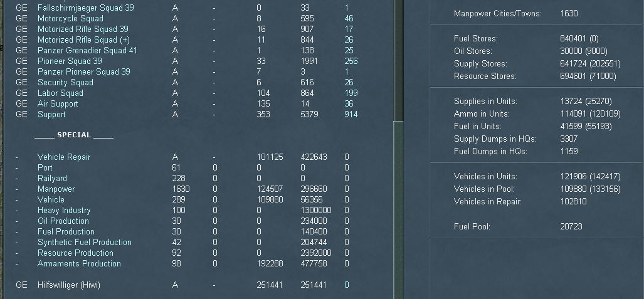Image resolution: width=644 pixels, height=299 pixels.
Task: Select Motorized Rifle Squad (+)
Action: [x=83, y=40]
